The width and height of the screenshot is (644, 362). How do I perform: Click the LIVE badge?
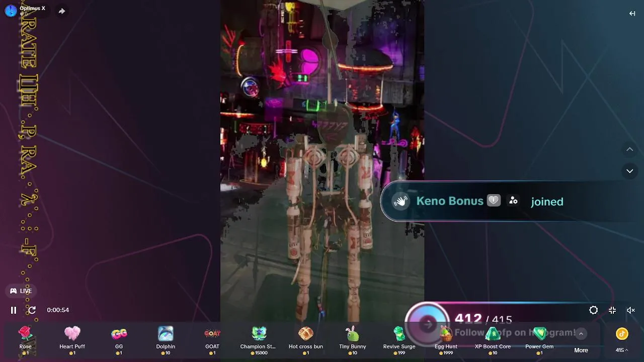[21, 291]
